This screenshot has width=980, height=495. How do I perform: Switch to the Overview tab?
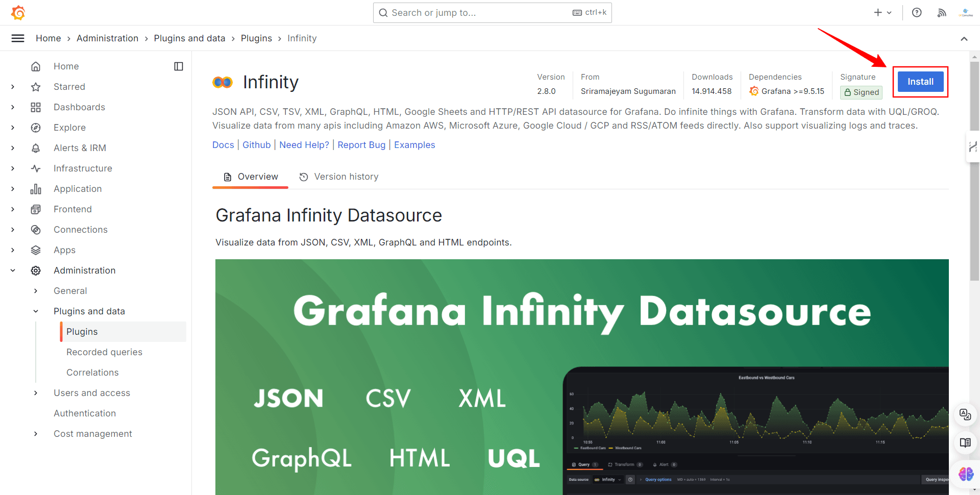[251, 177]
